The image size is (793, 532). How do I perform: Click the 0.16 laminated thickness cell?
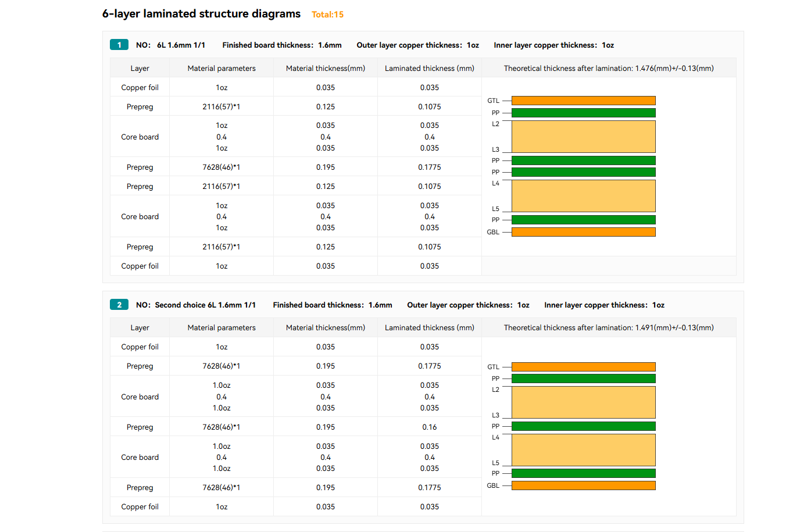click(429, 427)
